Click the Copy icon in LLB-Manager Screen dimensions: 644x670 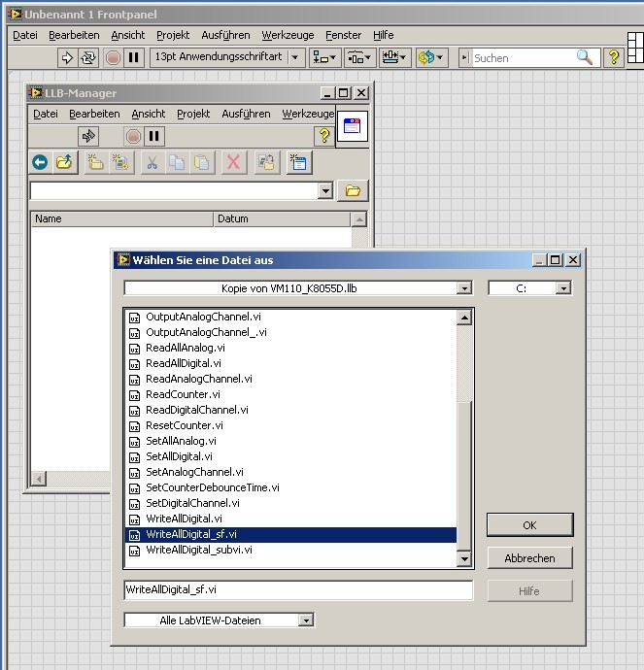click(177, 162)
